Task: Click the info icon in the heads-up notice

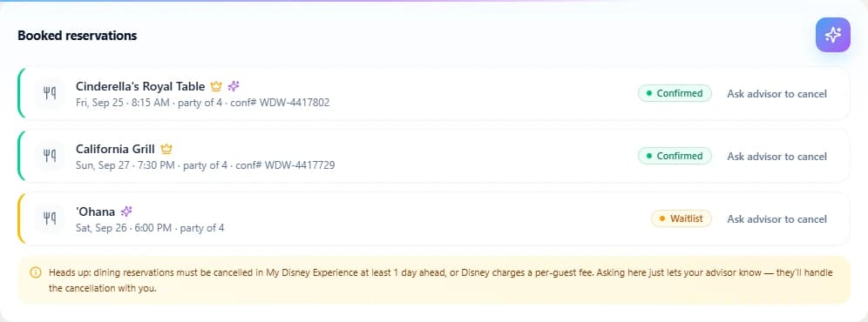Action: [x=36, y=272]
